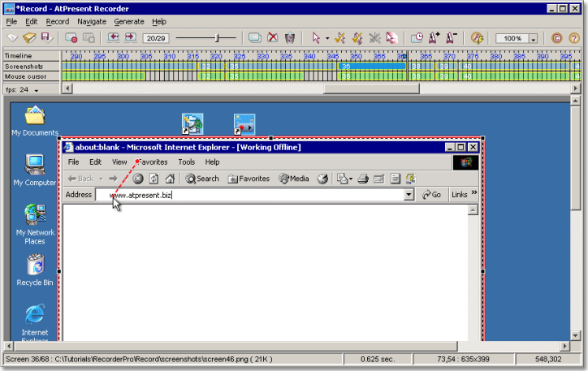This screenshot has width=588, height=371.
Task: Open the Edit menu of AtPresent Recorder
Action: (31, 22)
